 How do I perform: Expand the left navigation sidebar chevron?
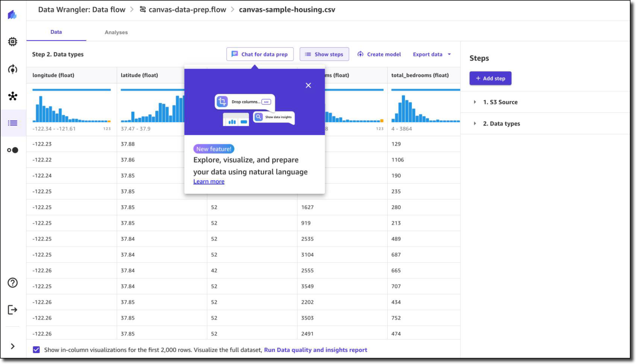(12, 346)
